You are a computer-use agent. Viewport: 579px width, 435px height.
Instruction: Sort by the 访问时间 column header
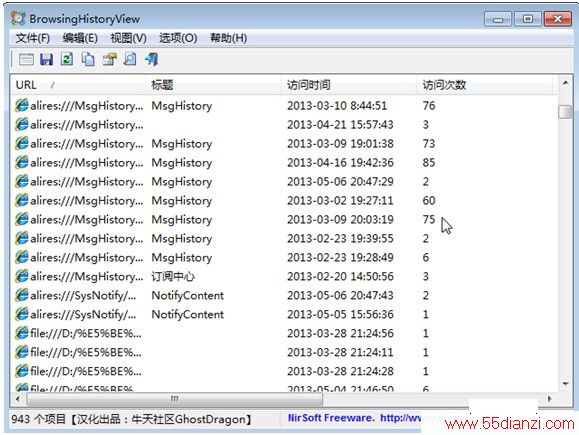(349, 85)
